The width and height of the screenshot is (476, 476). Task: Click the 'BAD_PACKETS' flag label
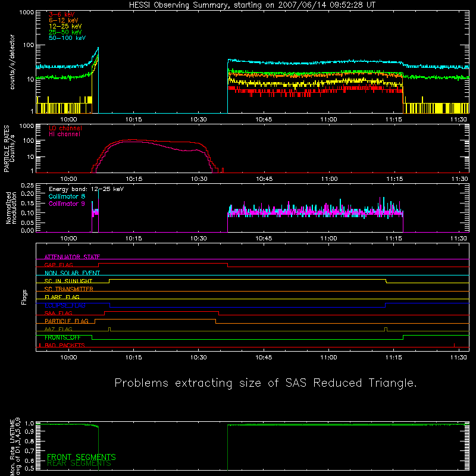pyautogui.click(x=65, y=345)
